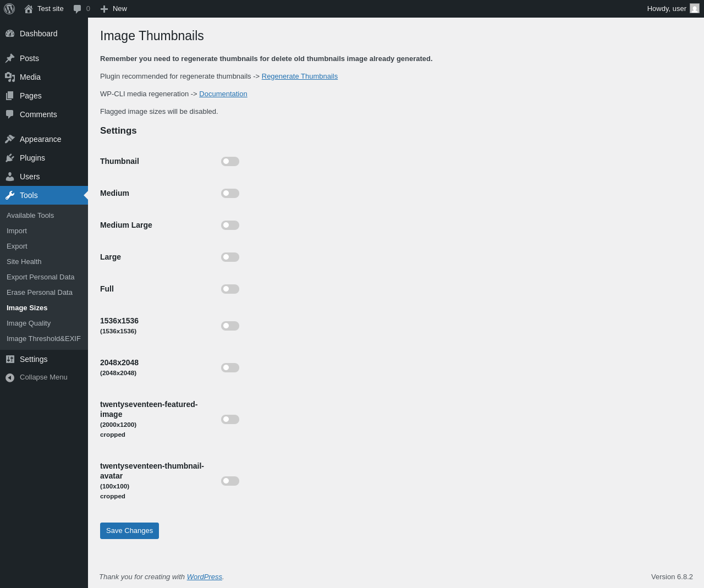Viewport: 704px width, 588px height.
Task: Click the Appearance paintbrush icon
Action: tap(10, 139)
